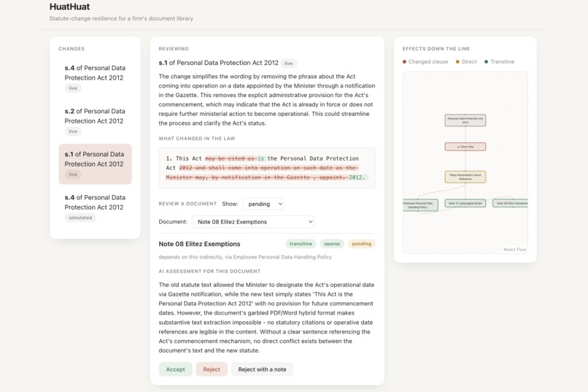Screen dimensions: 588x392
Task: Select the s.2 of Personal Data Protection Act change
Action: click(95, 120)
